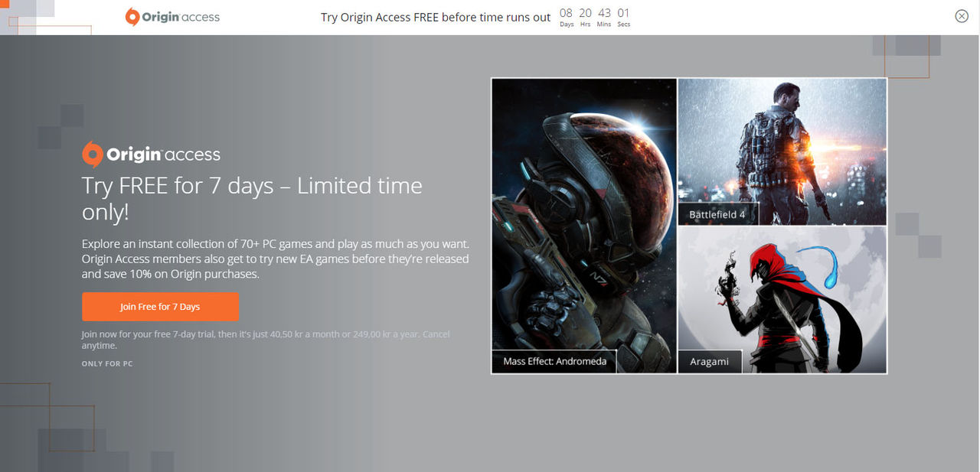Screen dimensions: 980x472
Task: Click the 'Aragami' caption label
Action: tap(710, 361)
